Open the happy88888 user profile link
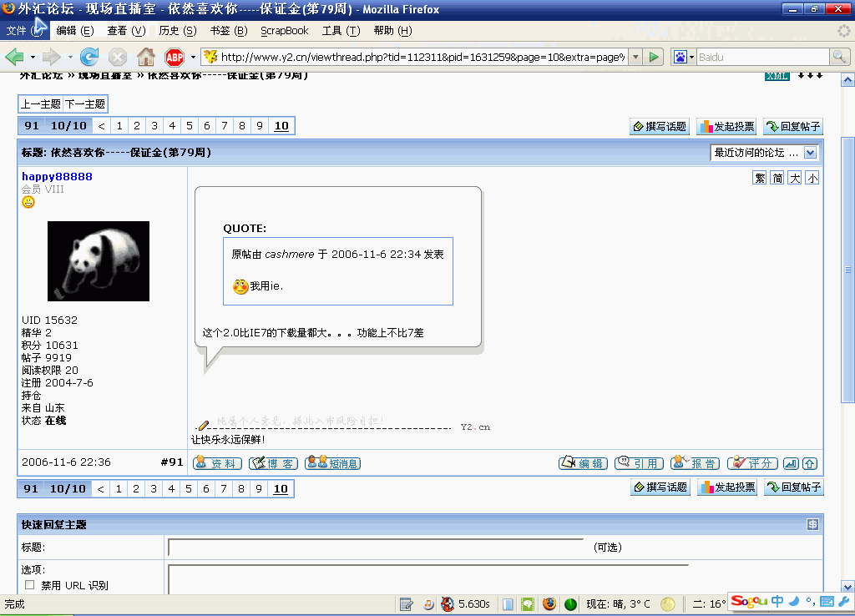The image size is (855, 616). (x=57, y=177)
